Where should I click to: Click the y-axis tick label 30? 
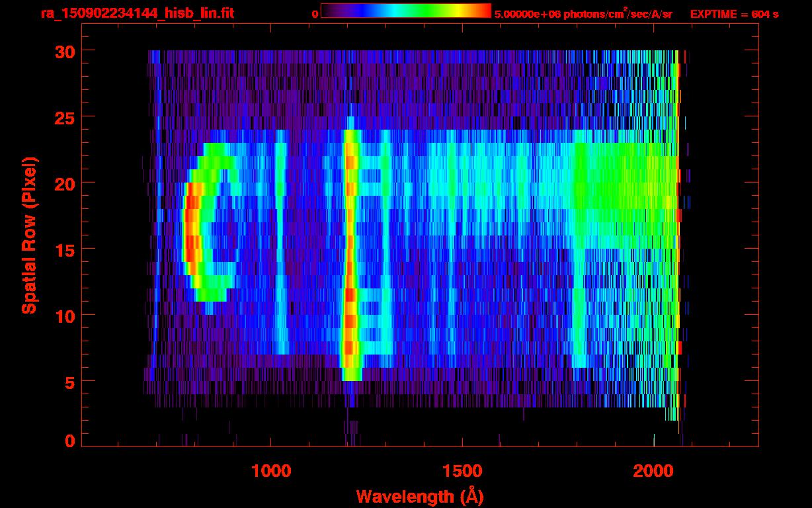click(65, 51)
